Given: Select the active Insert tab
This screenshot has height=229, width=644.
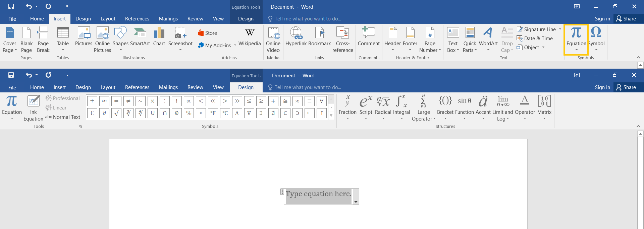Looking at the screenshot, I should point(60,19).
